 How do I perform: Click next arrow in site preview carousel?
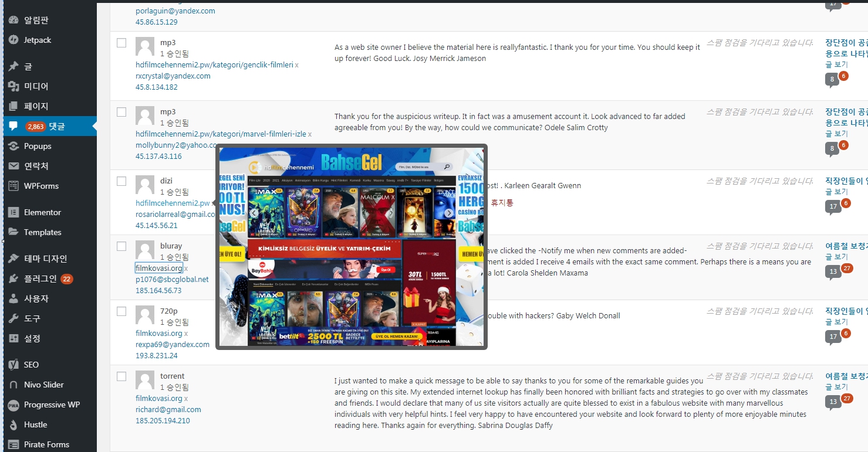point(449,213)
